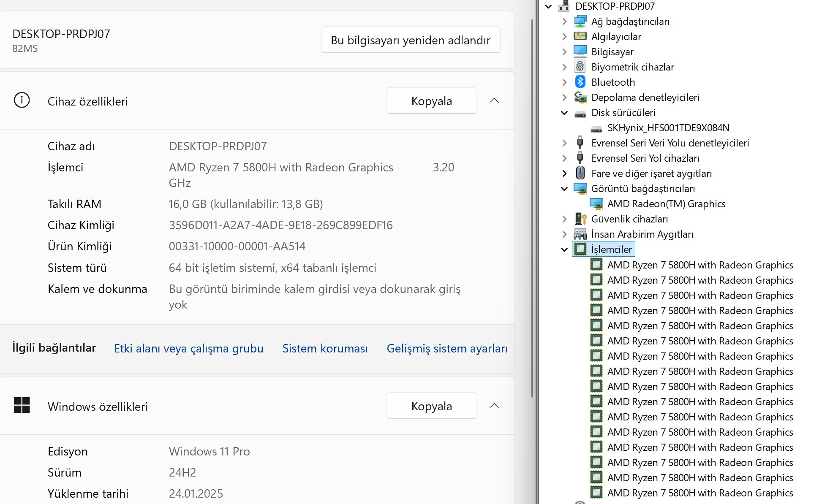Expand İnsan Arabirim Aygıtları node arrow
Viewport: 822px width, 504px height.
(x=564, y=234)
